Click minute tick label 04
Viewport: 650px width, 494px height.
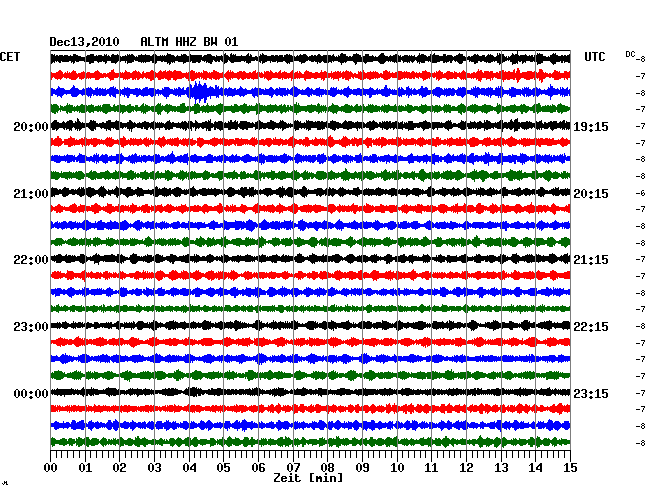click(x=189, y=468)
